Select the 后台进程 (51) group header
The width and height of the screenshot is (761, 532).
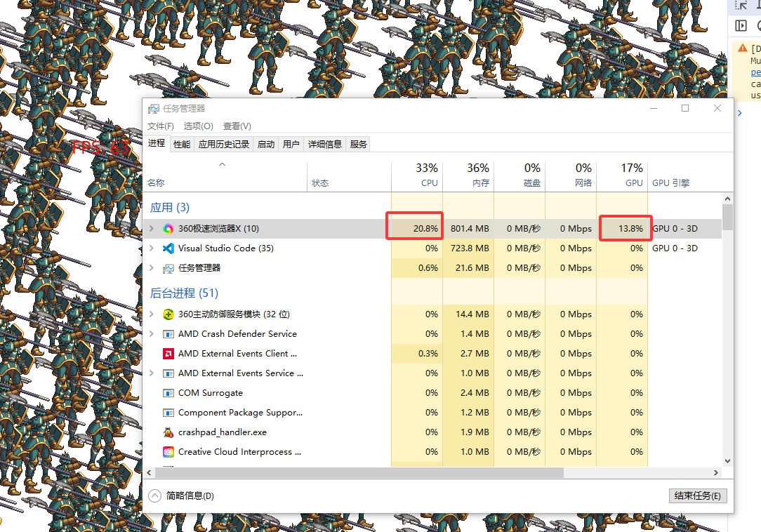pyautogui.click(x=184, y=293)
